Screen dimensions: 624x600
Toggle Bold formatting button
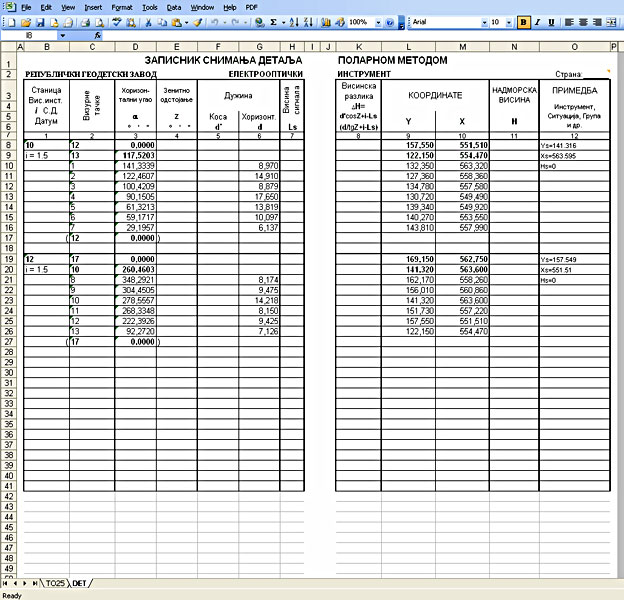pyautogui.click(x=523, y=21)
